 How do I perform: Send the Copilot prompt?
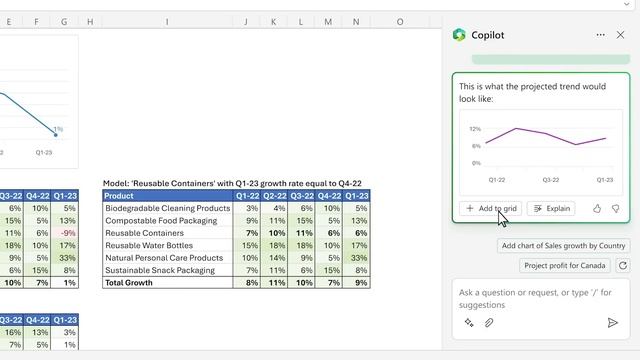[612, 322]
